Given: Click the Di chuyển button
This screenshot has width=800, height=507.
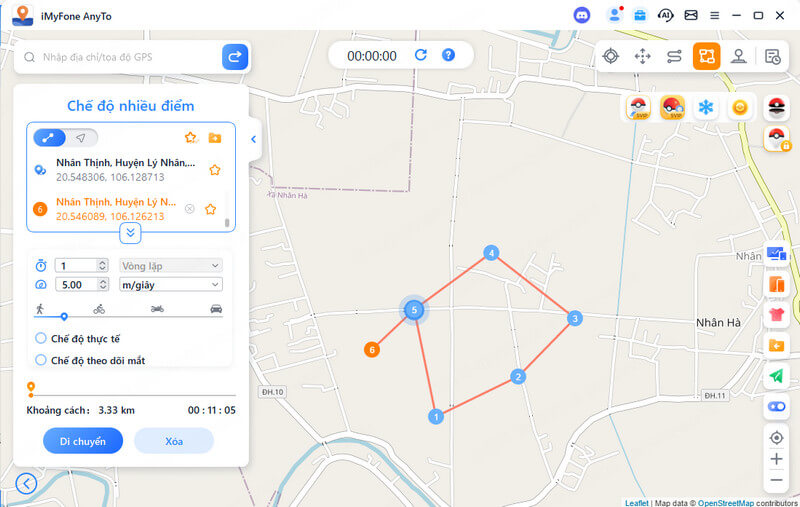Looking at the screenshot, I should click(83, 441).
